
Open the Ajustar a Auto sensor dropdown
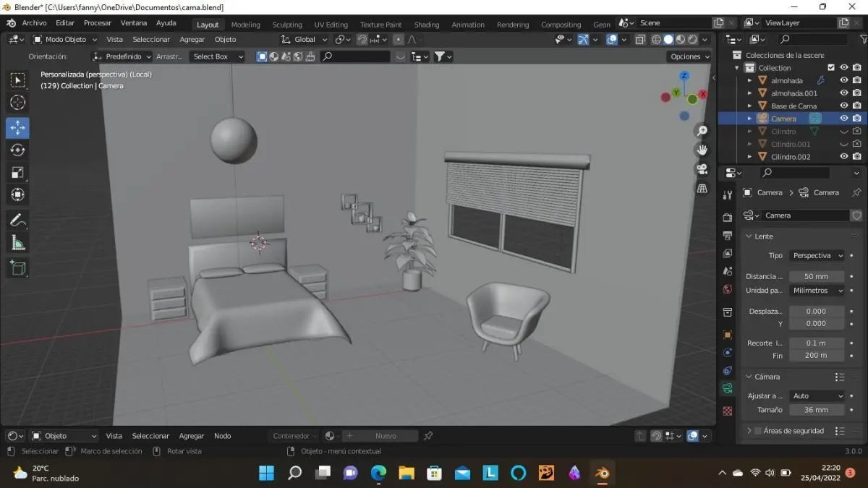[817, 396]
